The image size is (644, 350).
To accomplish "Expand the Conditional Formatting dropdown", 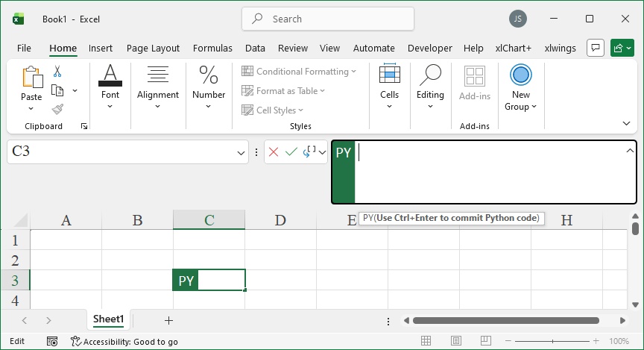I will 353,71.
